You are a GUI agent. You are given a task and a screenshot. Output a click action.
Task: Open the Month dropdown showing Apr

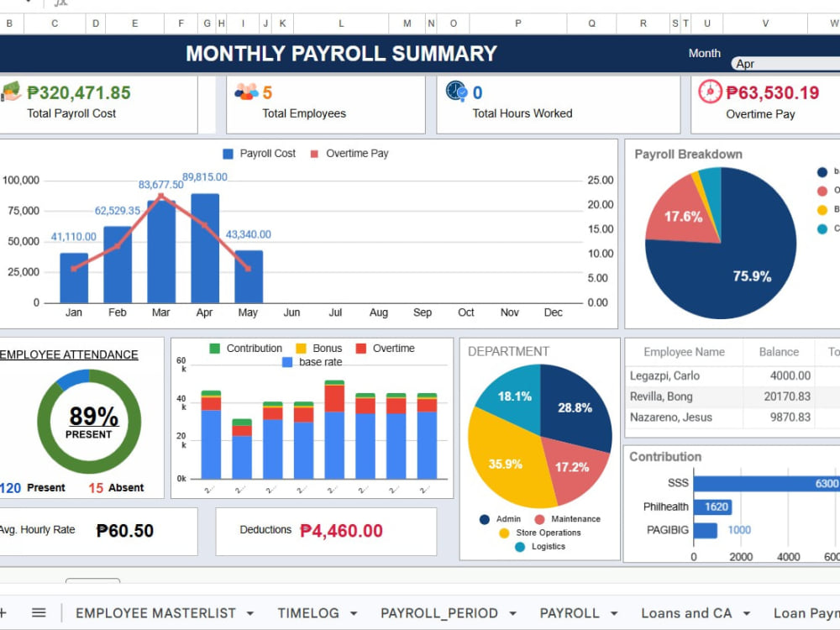785,64
